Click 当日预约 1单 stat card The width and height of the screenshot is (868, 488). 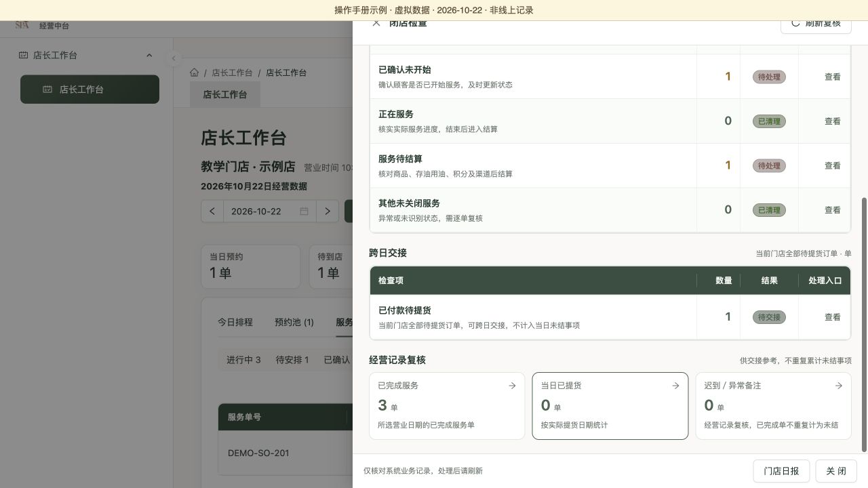[251, 266]
